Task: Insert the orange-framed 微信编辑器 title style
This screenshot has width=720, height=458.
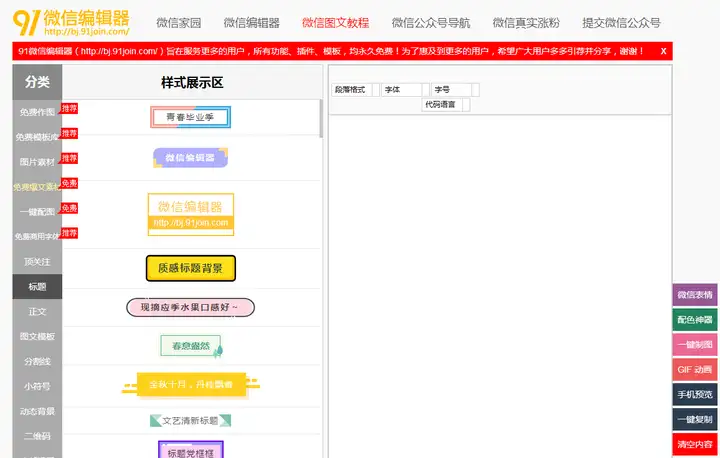Action: (191, 215)
